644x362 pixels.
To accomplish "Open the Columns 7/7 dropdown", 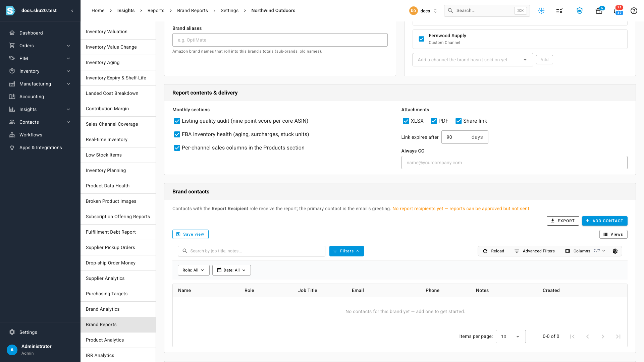I will pyautogui.click(x=585, y=251).
